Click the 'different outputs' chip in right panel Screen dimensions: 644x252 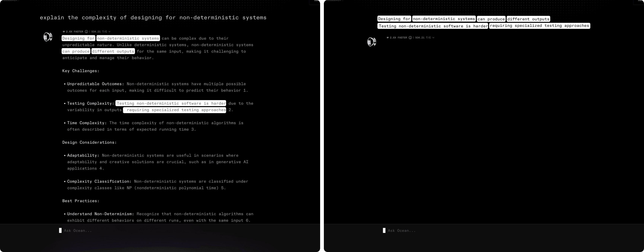click(x=528, y=19)
